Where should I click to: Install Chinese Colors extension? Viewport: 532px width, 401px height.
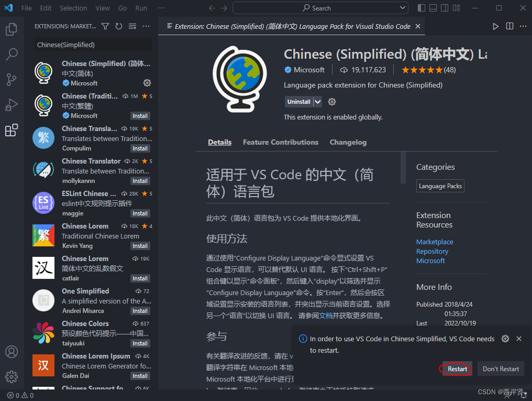pos(140,343)
